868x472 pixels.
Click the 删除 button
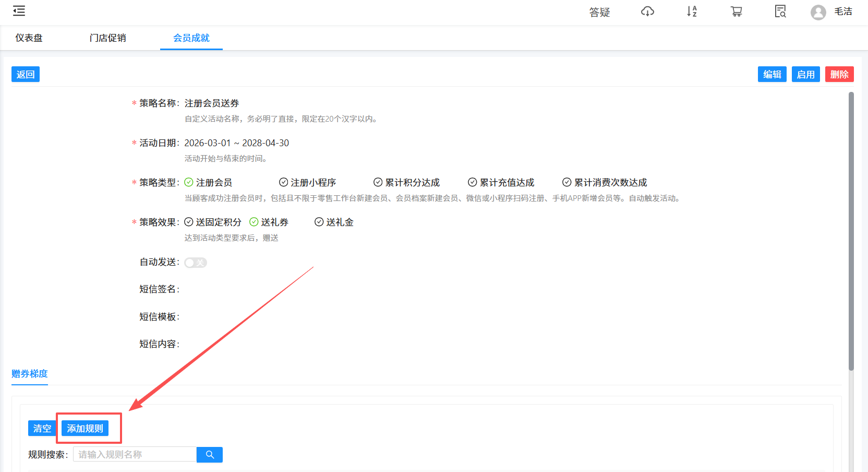pos(839,74)
